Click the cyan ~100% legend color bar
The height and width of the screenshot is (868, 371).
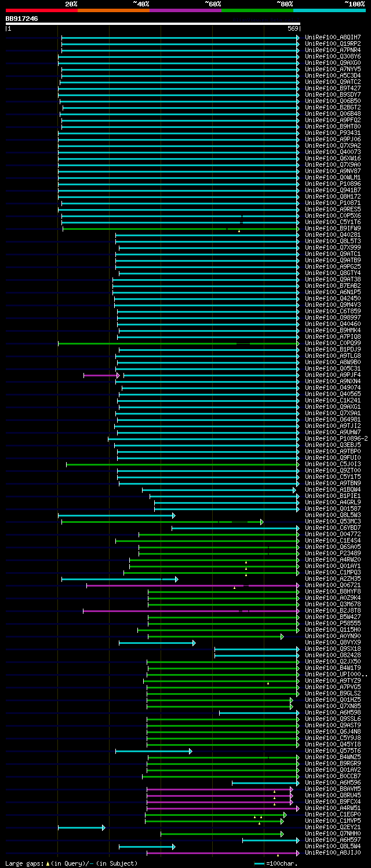coord(329,10)
